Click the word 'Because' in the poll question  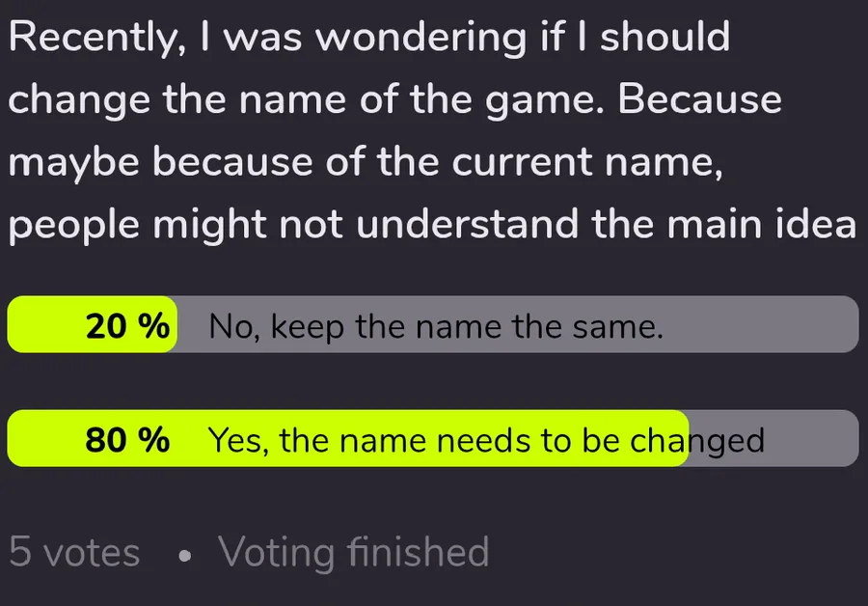coord(700,99)
